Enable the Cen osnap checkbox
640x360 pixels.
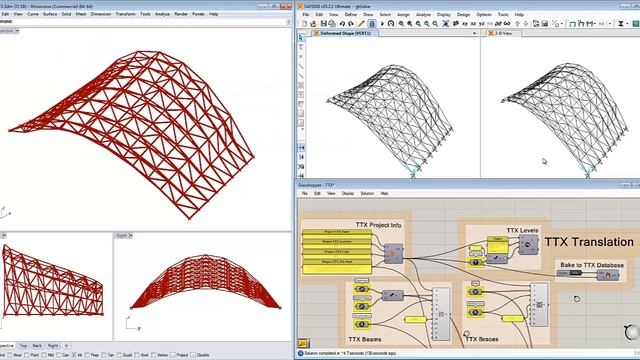tap(59, 355)
